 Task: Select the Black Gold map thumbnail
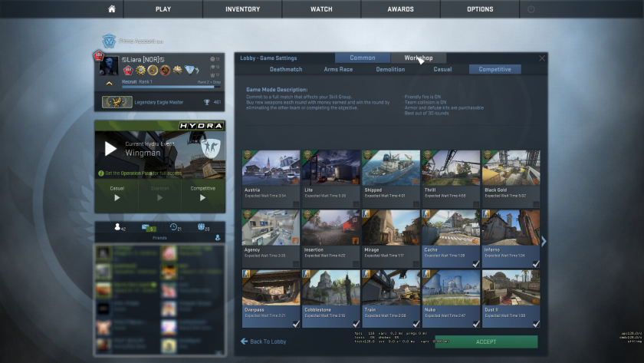[x=511, y=168]
